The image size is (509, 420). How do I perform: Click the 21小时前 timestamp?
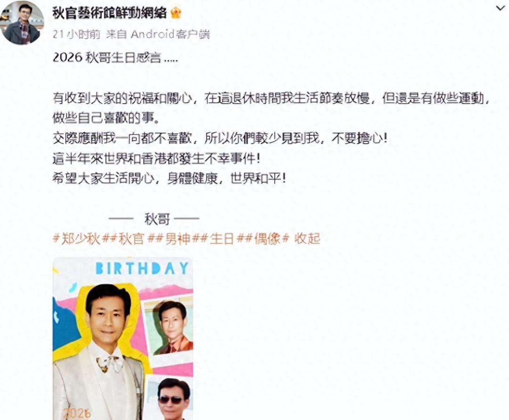click(x=76, y=34)
